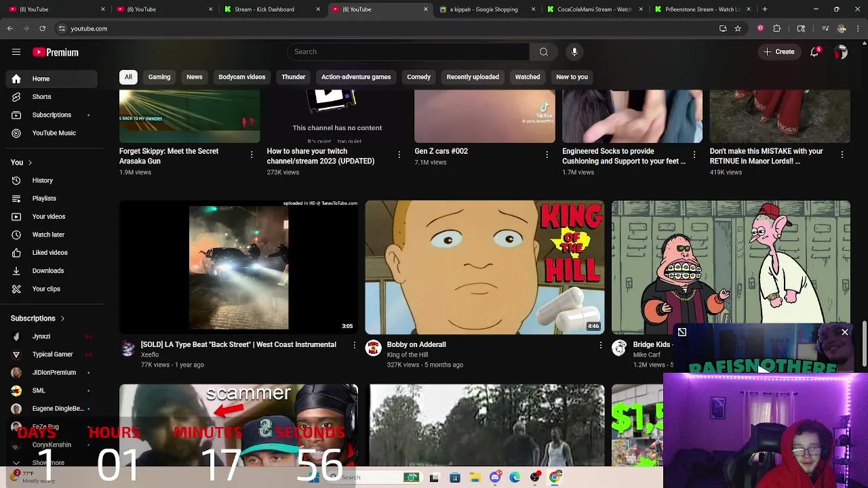Viewport: 868px width, 488px height.
Task: Open File Explorer from the taskbar
Action: point(475,477)
